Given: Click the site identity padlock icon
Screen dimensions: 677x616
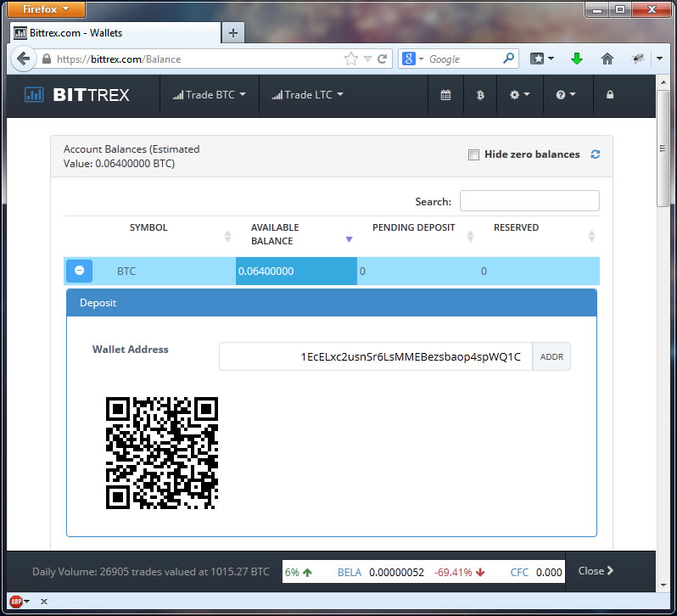Looking at the screenshot, I should (x=47, y=59).
